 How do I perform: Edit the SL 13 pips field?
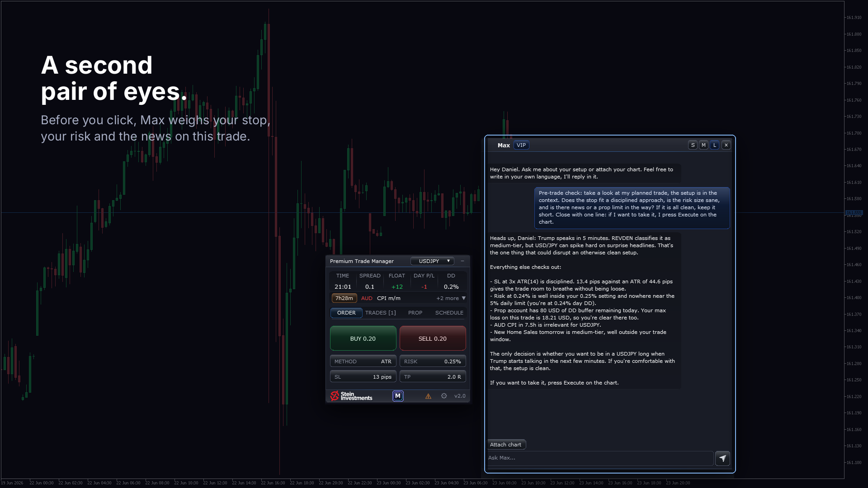tap(363, 377)
